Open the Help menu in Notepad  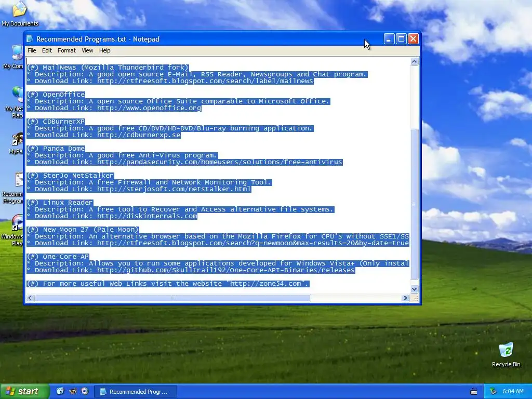pyautogui.click(x=104, y=50)
